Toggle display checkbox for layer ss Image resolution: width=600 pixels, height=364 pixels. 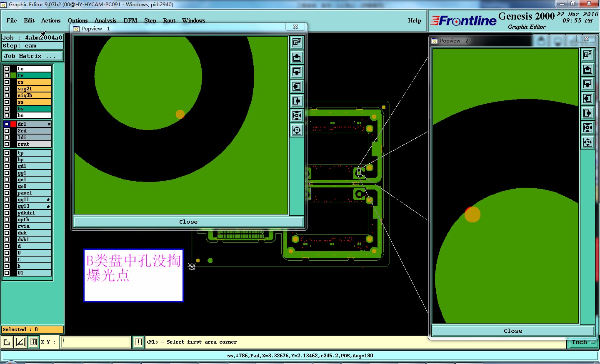7,102
